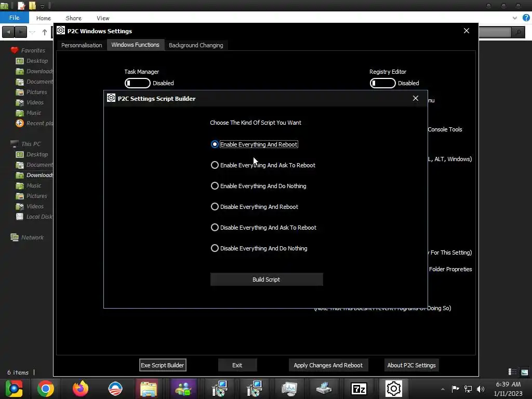Open the quick access toolbar customize dropdown
The image size is (532, 399).
(x=42, y=6)
